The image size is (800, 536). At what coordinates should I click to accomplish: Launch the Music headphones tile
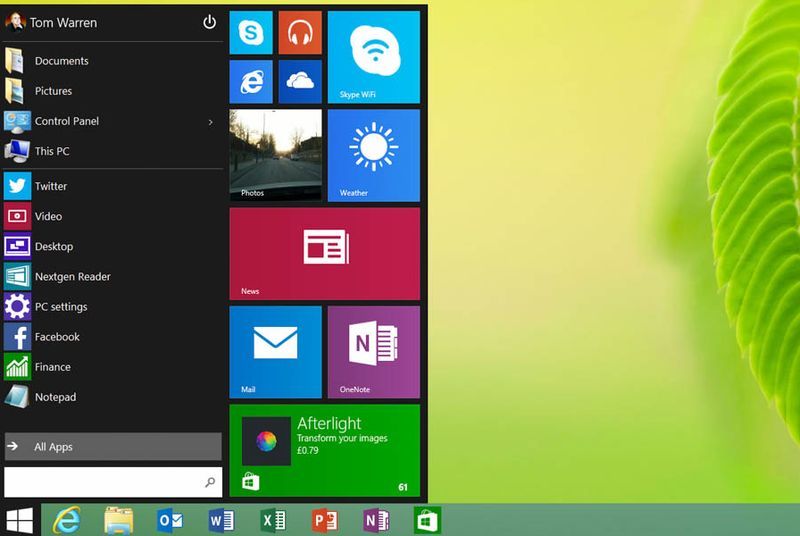299,33
